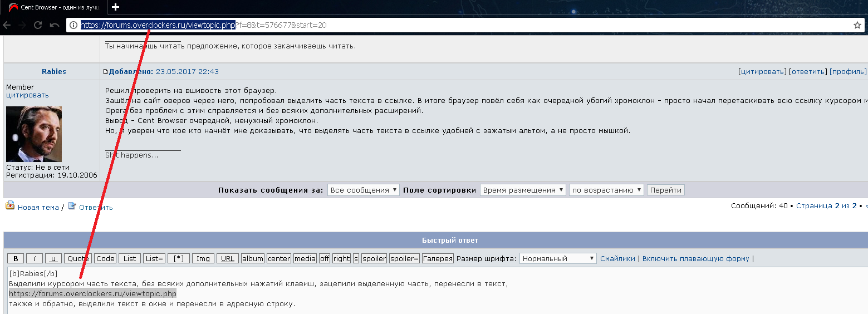868x314 pixels.
Task: Click the off BBCode button
Action: pos(325,258)
